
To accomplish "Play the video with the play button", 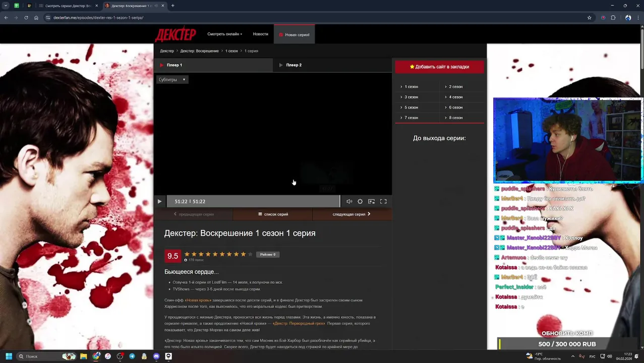I will 159,201.
